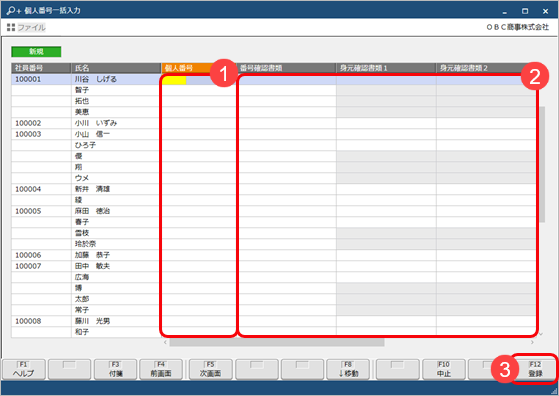Go to next screen with F5 次画面
Image resolution: width=559 pixels, height=396 pixels.
tap(211, 369)
